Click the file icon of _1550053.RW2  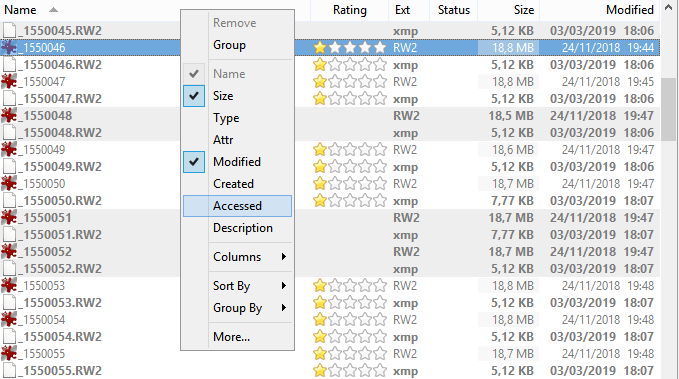click(x=9, y=302)
